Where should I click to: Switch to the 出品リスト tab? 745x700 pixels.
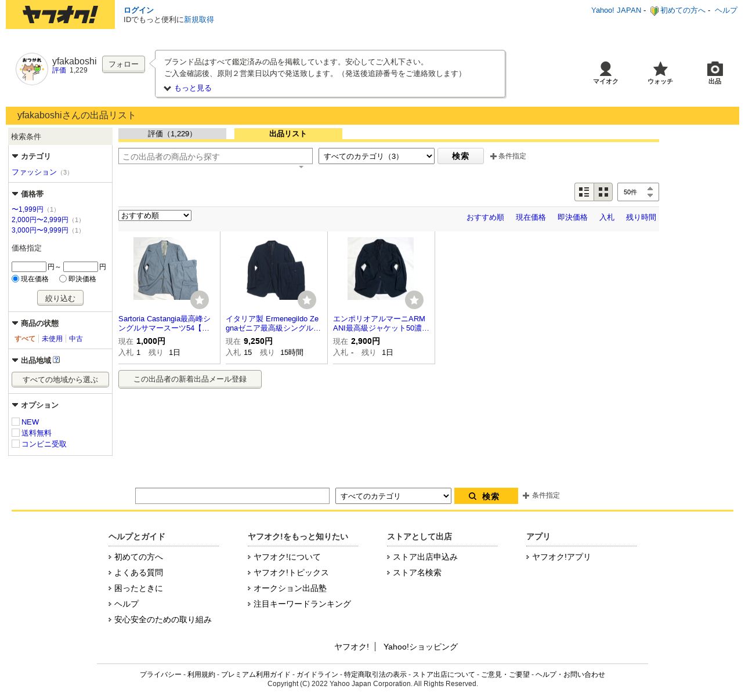(288, 134)
